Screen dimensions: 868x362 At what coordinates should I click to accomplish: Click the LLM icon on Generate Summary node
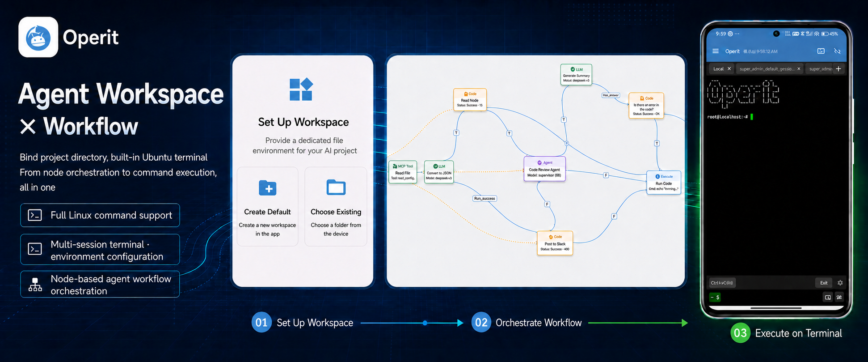tap(573, 69)
